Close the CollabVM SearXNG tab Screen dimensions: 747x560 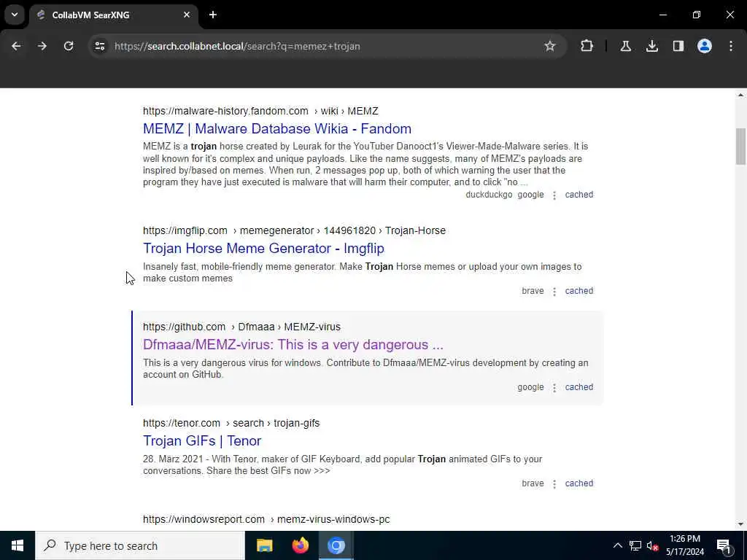(x=187, y=15)
